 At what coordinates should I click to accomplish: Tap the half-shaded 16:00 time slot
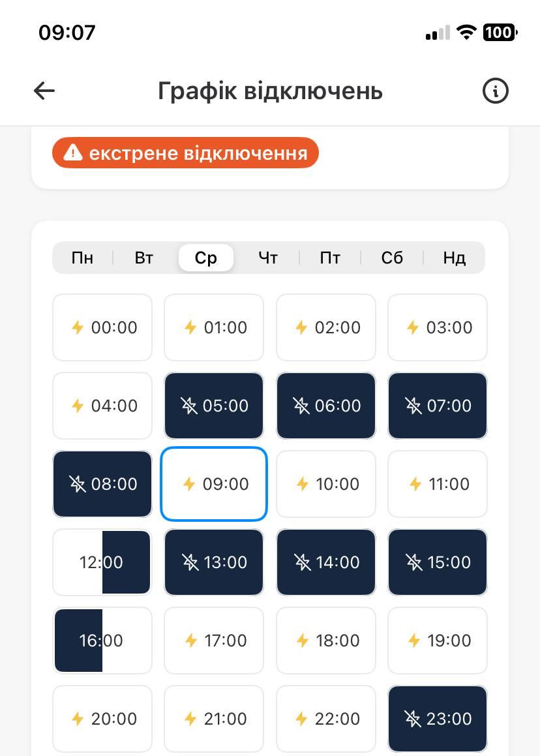coord(102,641)
